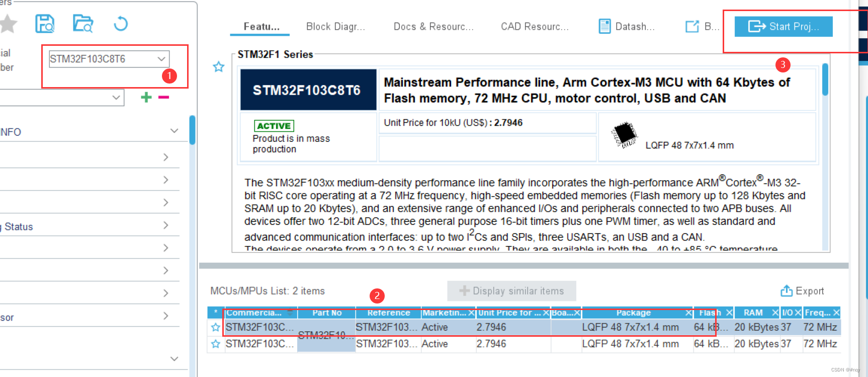Close the Flash column via its X
This screenshot has height=377, width=868.
click(x=729, y=313)
